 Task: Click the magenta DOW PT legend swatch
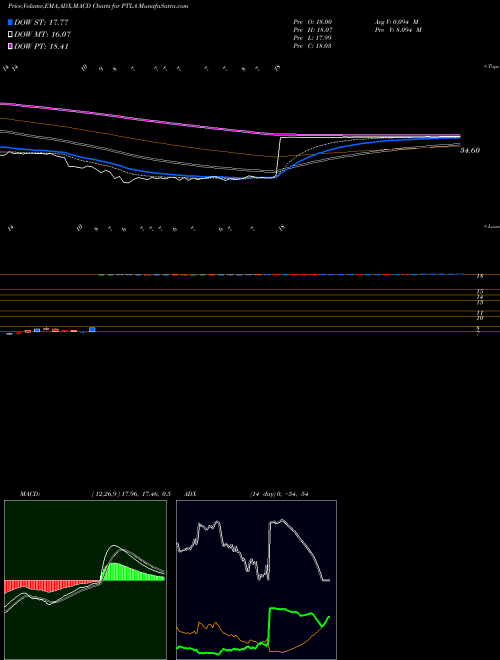coord(10,46)
